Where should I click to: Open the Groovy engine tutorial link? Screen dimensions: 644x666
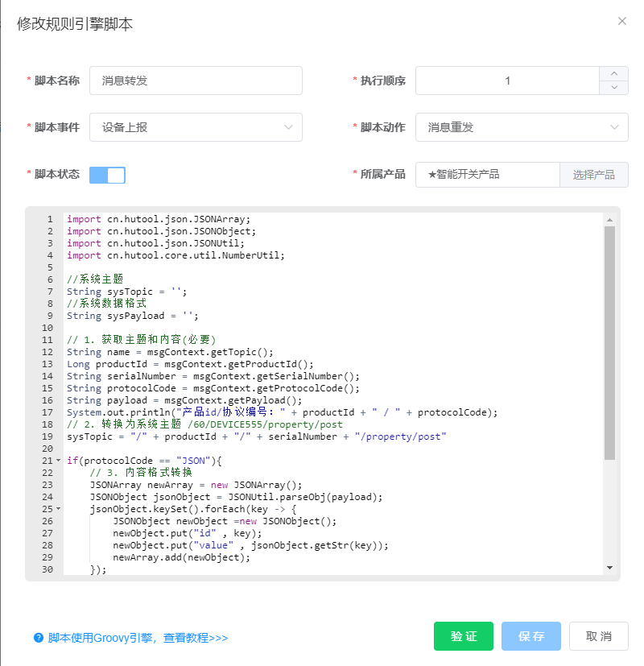(x=138, y=638)
